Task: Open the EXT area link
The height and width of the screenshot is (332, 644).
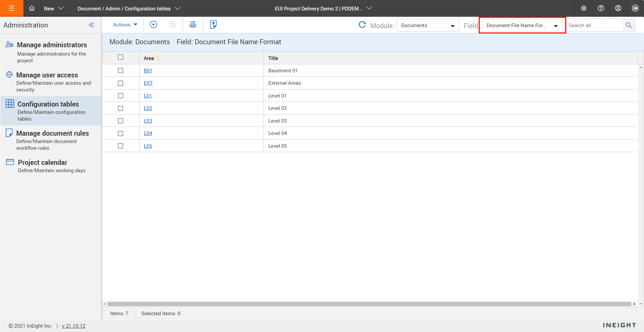Action: (x=148, y=83)
